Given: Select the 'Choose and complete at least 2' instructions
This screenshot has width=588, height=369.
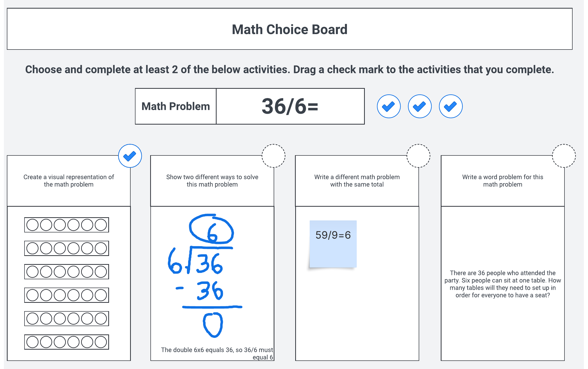Looking at the screenshot, I should point(290,70).
